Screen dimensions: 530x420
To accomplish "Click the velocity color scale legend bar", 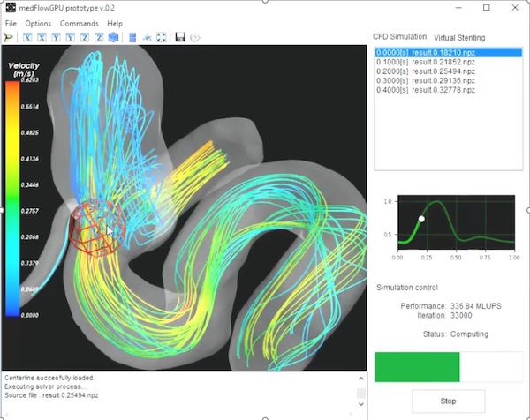I will click(12, 199).
